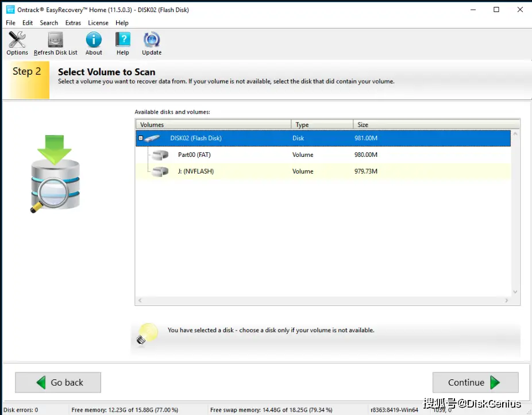The height and width of the screenshot is (415, 532).
Task: Click the volume list scroll down arrow
Action: 515,292
